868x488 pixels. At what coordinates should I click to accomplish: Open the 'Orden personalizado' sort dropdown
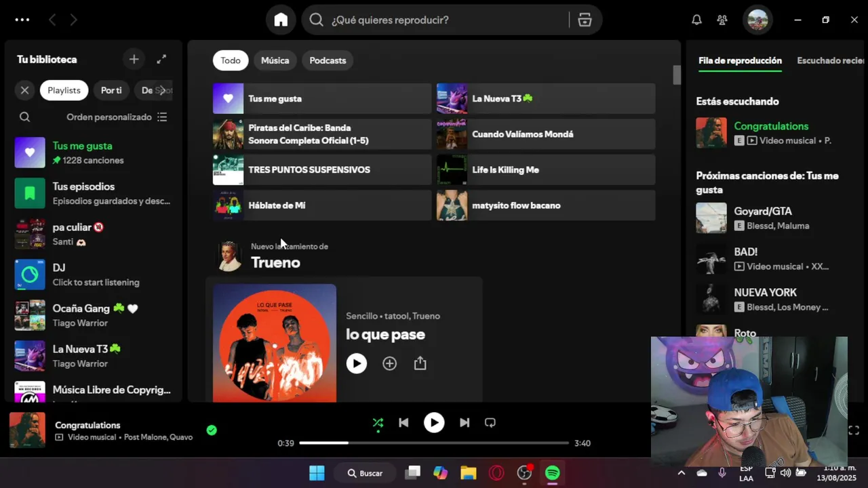(117, 117)
